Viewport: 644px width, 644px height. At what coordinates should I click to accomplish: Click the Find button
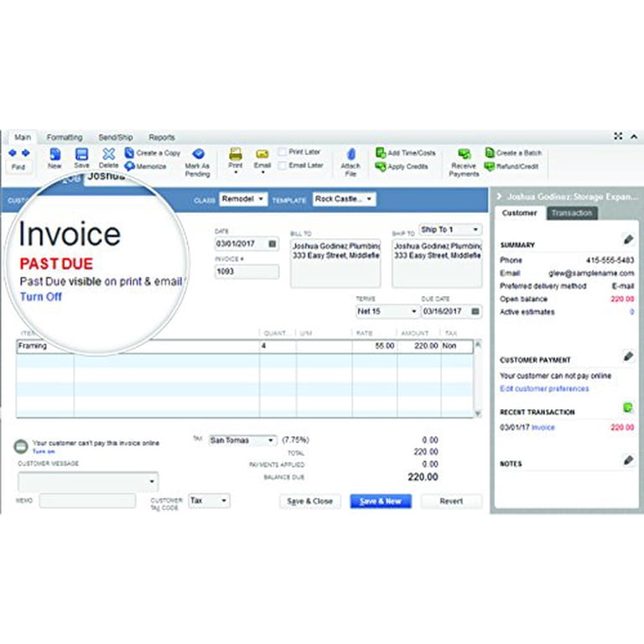click(18, 167)
